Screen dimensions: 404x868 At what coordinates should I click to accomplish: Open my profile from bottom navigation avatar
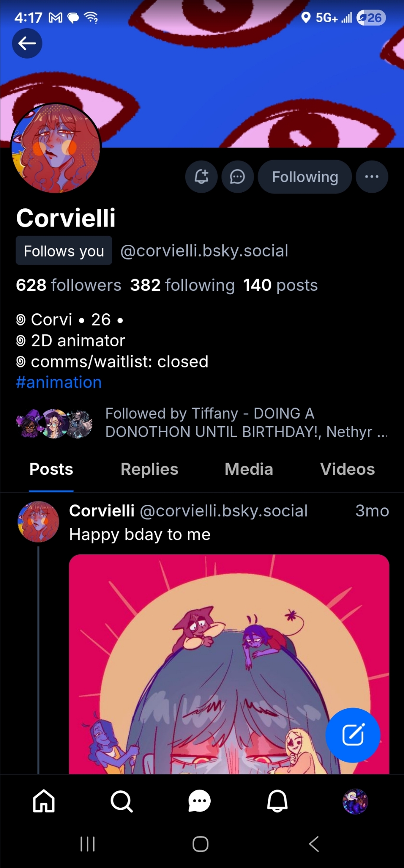(x=355, y=801)
